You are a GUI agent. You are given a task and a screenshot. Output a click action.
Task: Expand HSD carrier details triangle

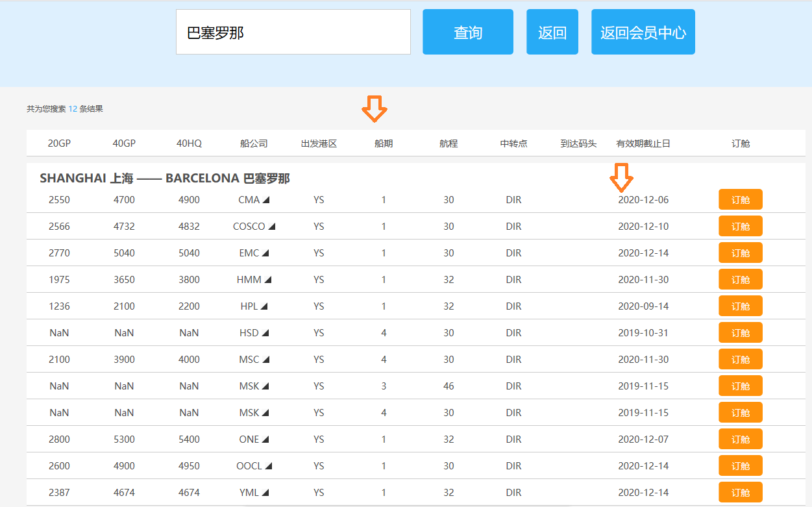tap(265, 333)
